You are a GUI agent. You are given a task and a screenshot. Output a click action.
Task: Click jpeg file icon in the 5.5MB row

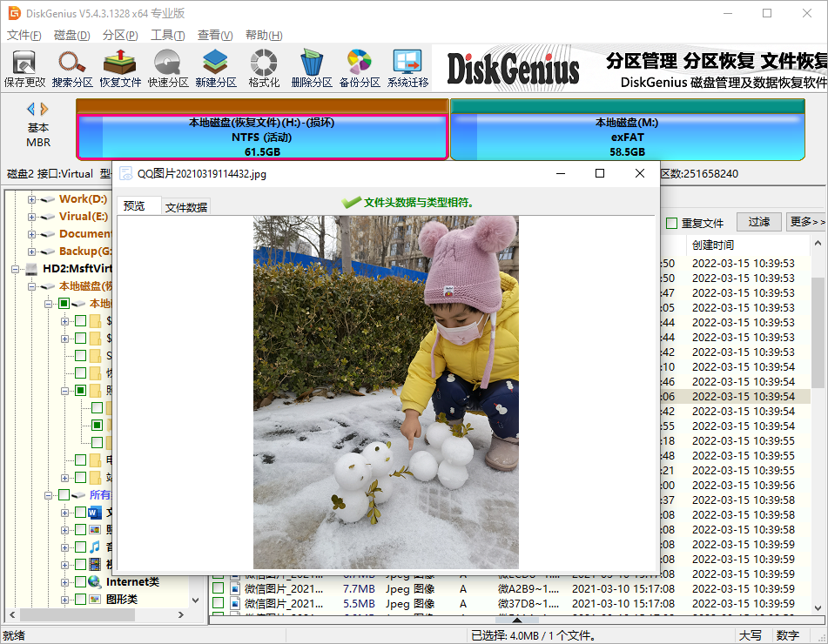(235, 603)
